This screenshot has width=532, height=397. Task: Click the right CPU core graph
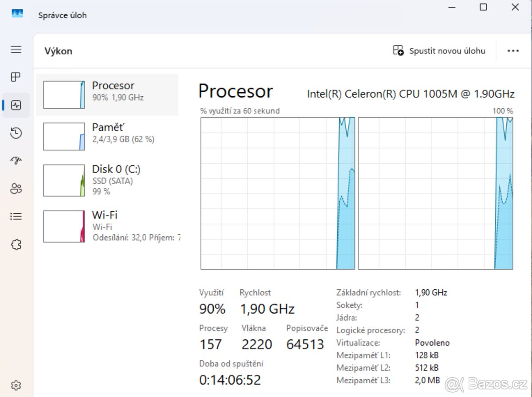pos(436,193)
